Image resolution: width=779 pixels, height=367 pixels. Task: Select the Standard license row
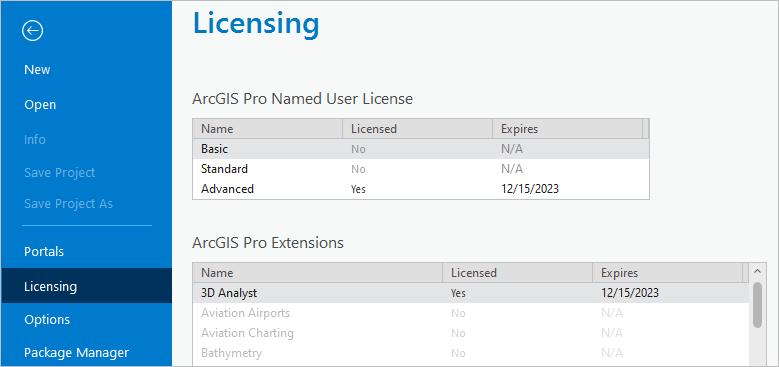click(x=420, y=169)
